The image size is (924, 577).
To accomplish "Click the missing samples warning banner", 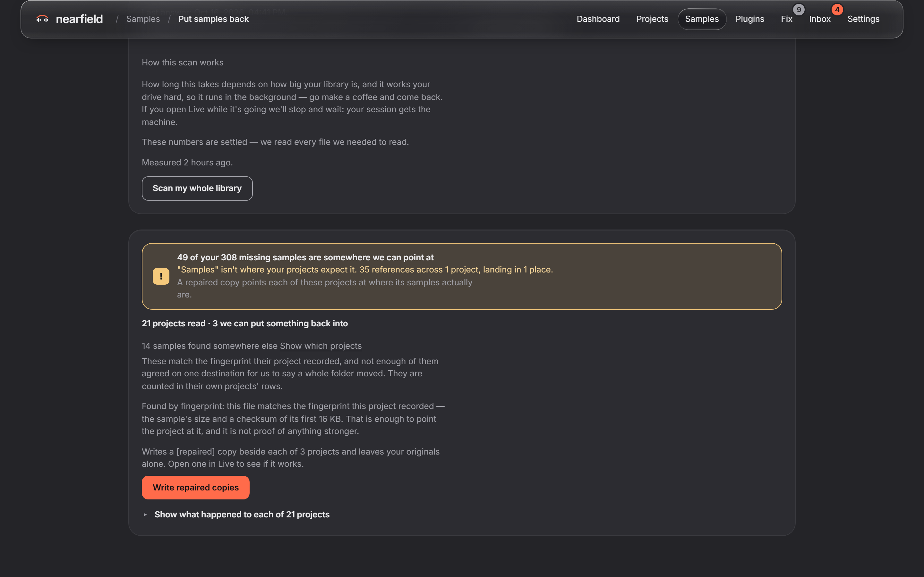I will (x=462, y=276).
